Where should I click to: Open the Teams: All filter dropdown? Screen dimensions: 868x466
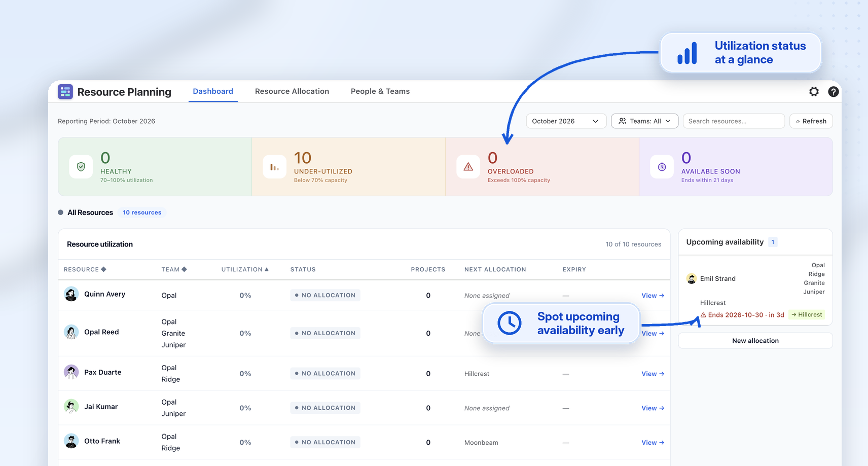pos(645,121)
